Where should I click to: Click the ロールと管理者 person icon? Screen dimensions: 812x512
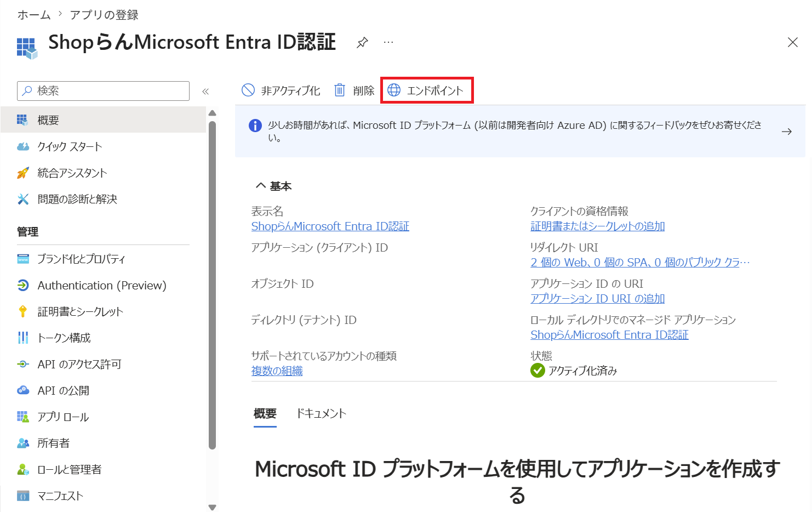pos(22,469)
